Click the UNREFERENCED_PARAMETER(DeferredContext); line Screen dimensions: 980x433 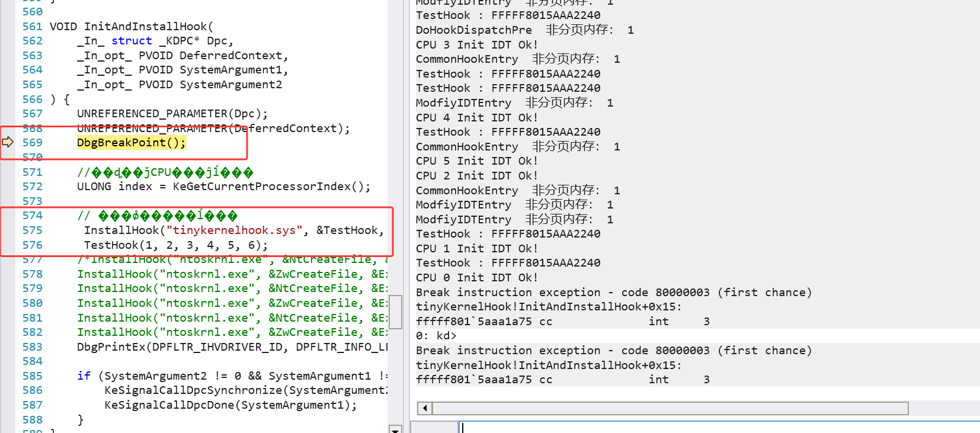click(213, 129)
